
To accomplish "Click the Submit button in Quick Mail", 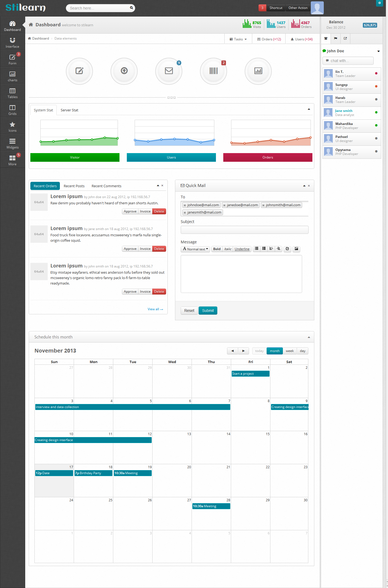I will coord(208,311).
